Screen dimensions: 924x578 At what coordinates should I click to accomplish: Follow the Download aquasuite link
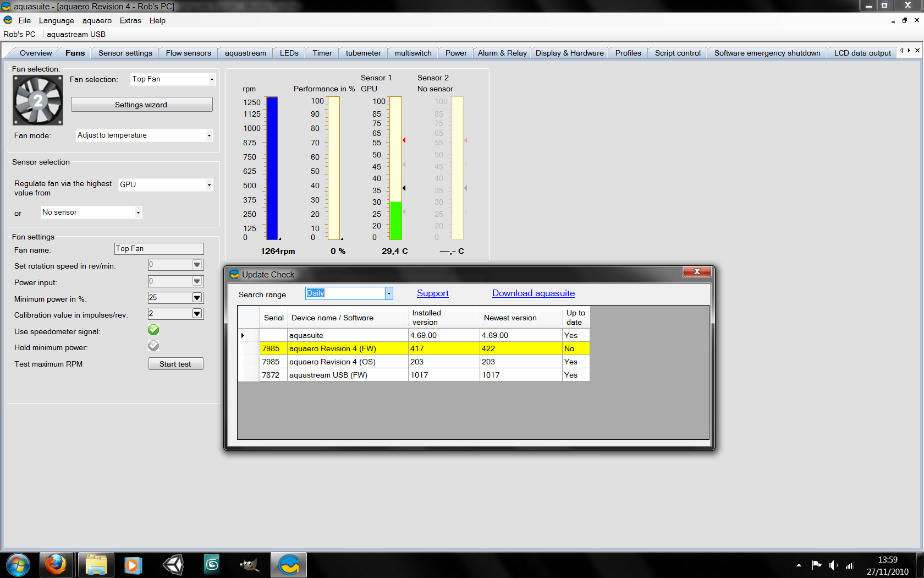pos(533,293)
